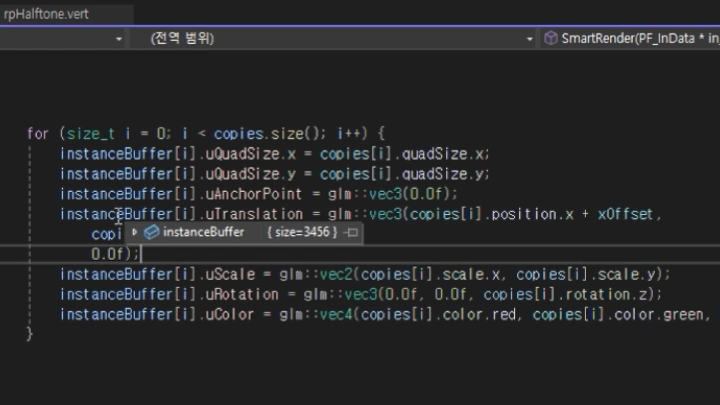Open the project dropdown left of the scope selector
This screenshot has width=720, height=405.
[63, 39]
